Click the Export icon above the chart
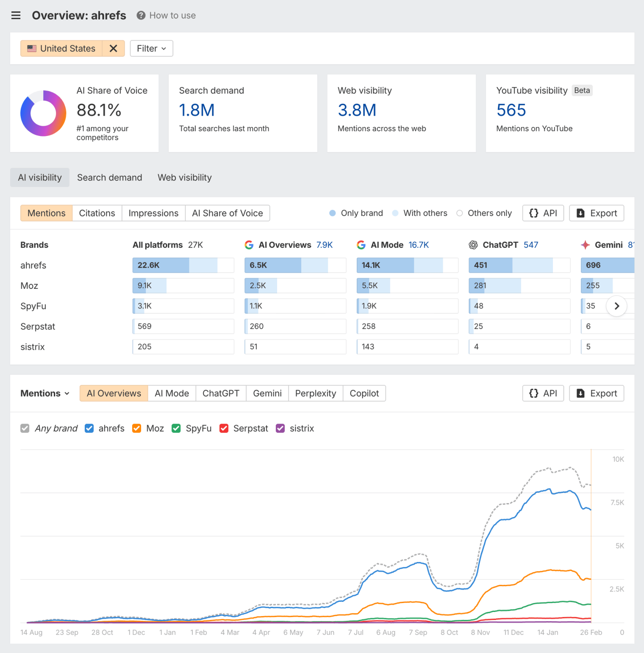This screenshot has width=644, height=653. pyautogui.click(x=580, y=393)
